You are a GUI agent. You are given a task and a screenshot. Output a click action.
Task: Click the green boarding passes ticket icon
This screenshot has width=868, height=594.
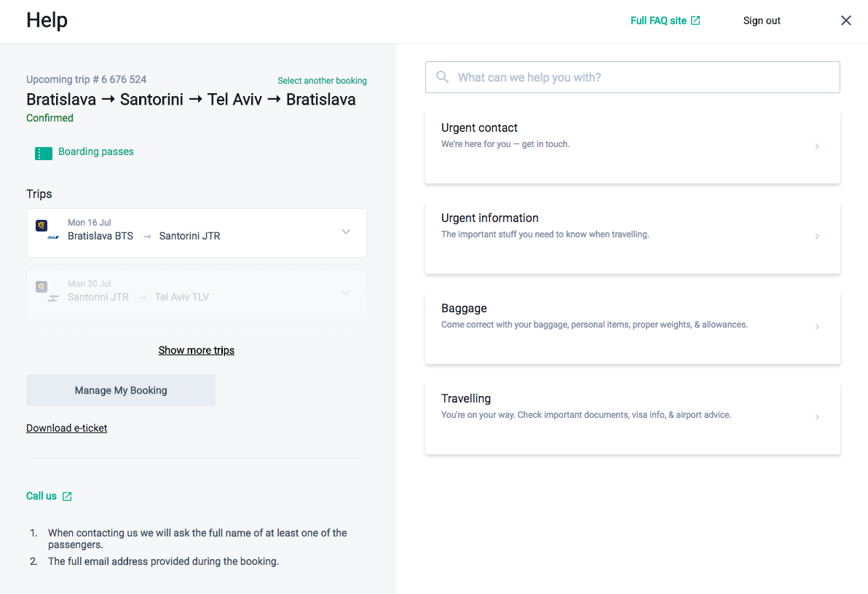(x=43, y=154)
